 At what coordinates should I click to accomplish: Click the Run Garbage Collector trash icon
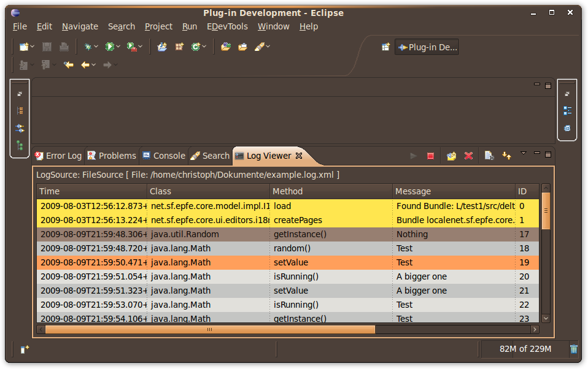(574, 349)
